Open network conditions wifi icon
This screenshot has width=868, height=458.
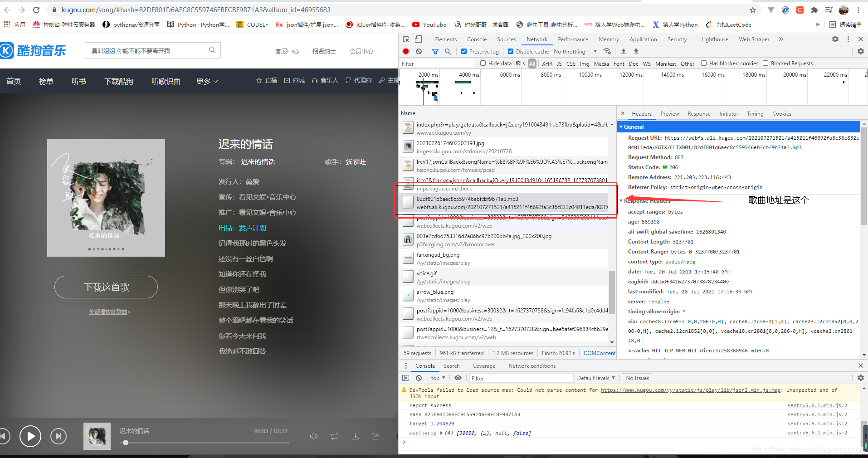(x=607, y=51)
